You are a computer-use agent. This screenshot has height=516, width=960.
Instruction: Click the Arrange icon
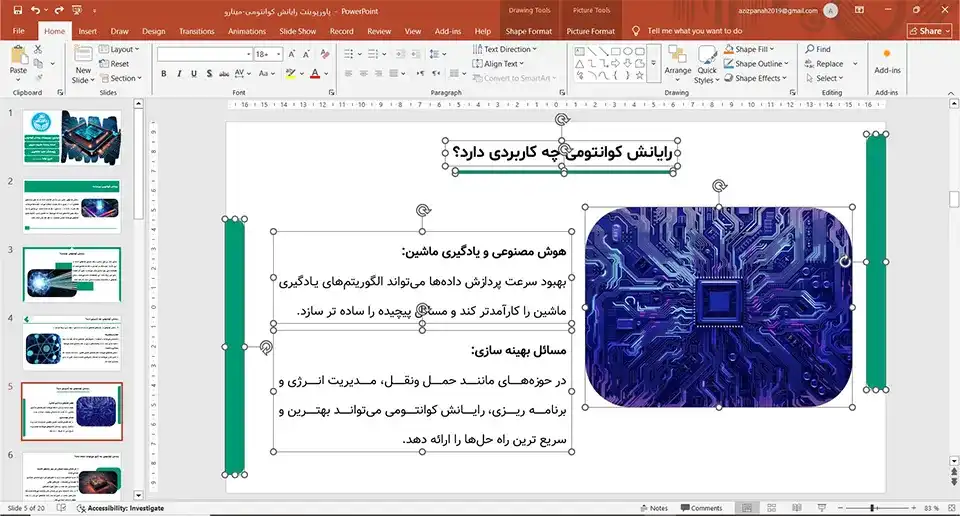(x=678, y=56)
